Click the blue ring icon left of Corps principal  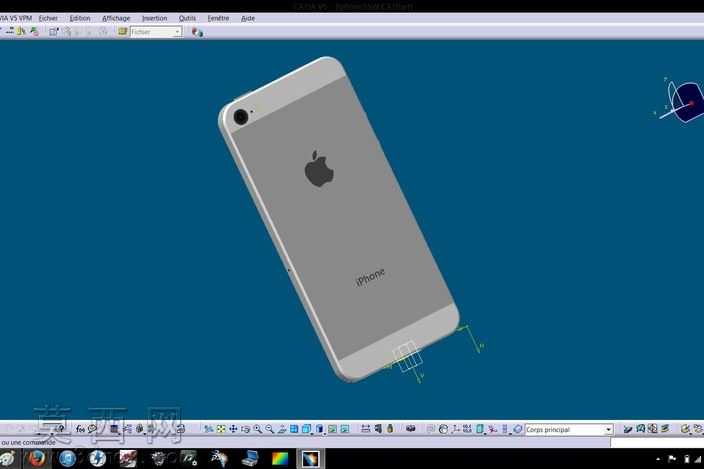pyautogui.click(x=517, y=429)
